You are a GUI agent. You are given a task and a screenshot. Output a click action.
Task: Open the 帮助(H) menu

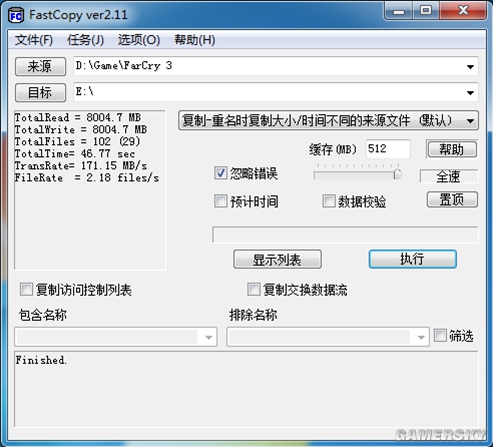195,40
